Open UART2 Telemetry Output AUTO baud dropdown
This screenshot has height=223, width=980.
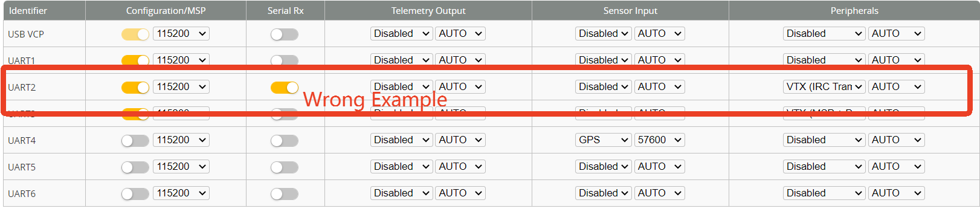460,87
